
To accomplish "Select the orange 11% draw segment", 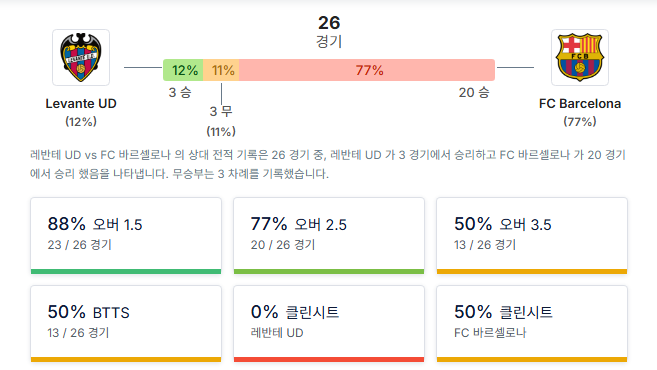I will click(x=221, y=70).
